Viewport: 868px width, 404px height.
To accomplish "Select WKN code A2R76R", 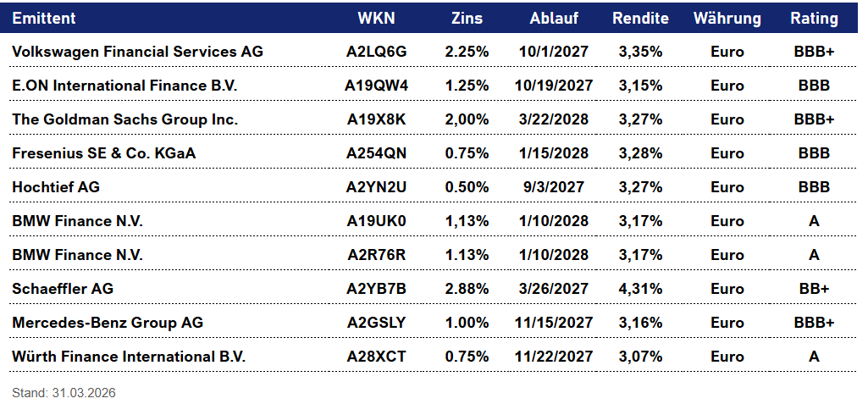I will tap(376, 255).
